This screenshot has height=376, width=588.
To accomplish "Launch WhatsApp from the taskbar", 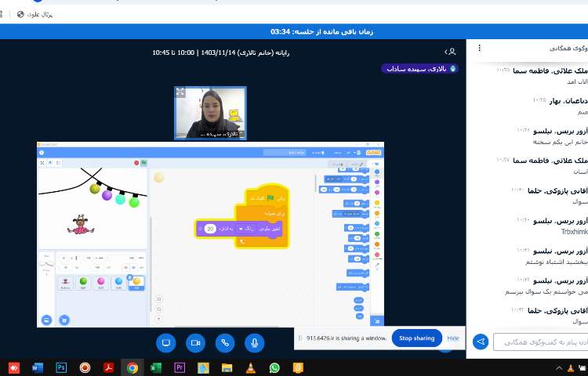I will click(274, 367).
